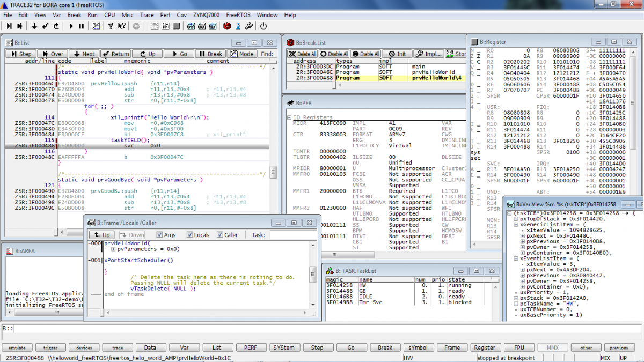Click the single step icon in toolbar

point(9,26)
